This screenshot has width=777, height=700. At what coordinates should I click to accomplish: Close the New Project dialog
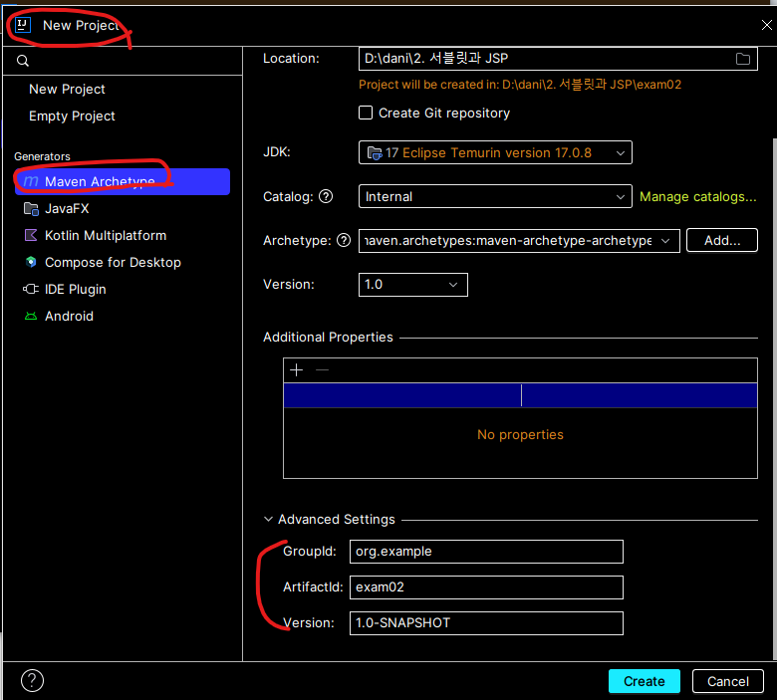(x=766, y=25)
